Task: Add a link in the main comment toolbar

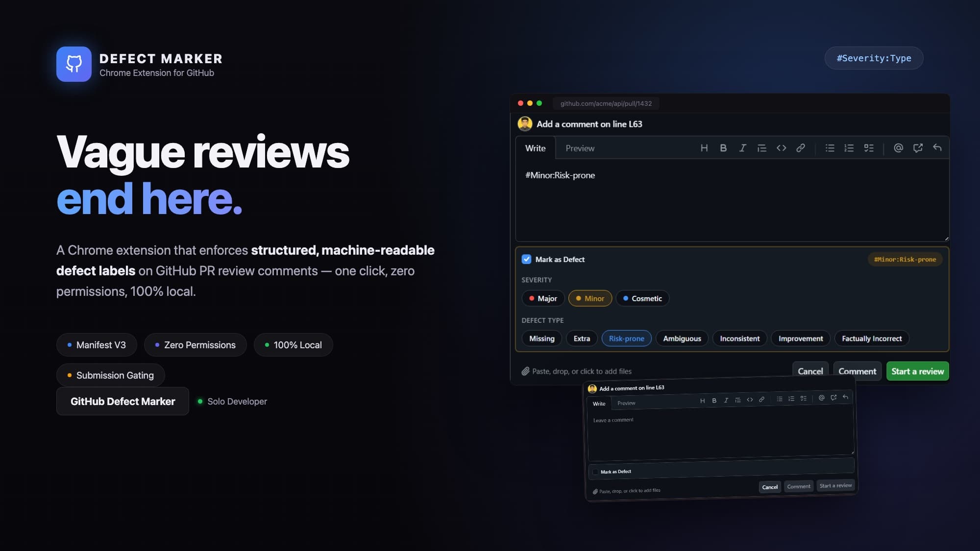Action: pos(801,148)
